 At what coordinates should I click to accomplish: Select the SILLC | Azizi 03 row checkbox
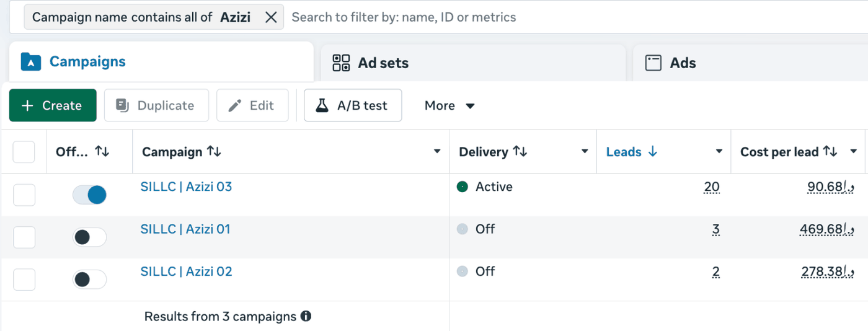(24, 195)
